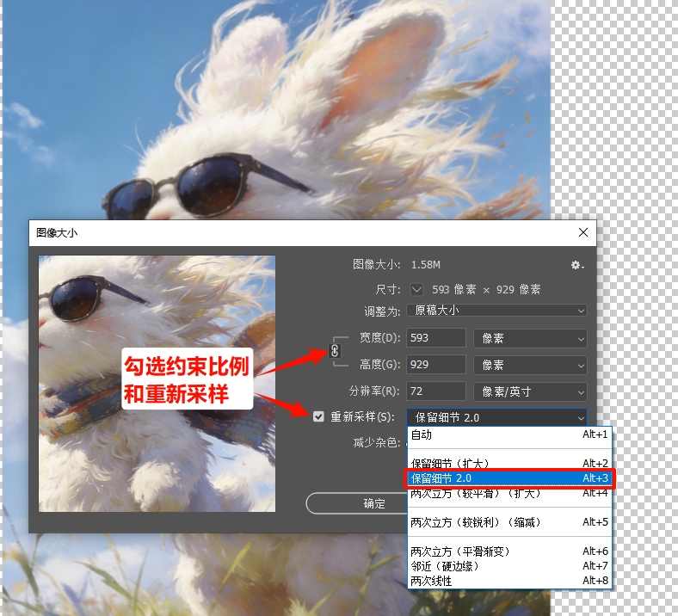The width and height of the screenshot is (678, 616).
Task: Select 保留细节 2.0 in the list
Action: [509, 478]
